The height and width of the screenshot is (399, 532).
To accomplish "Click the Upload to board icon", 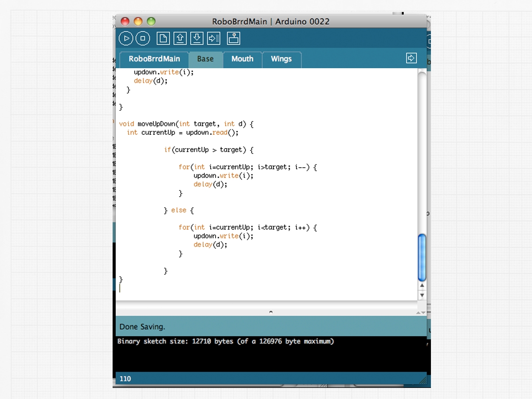I will (214, 39).
